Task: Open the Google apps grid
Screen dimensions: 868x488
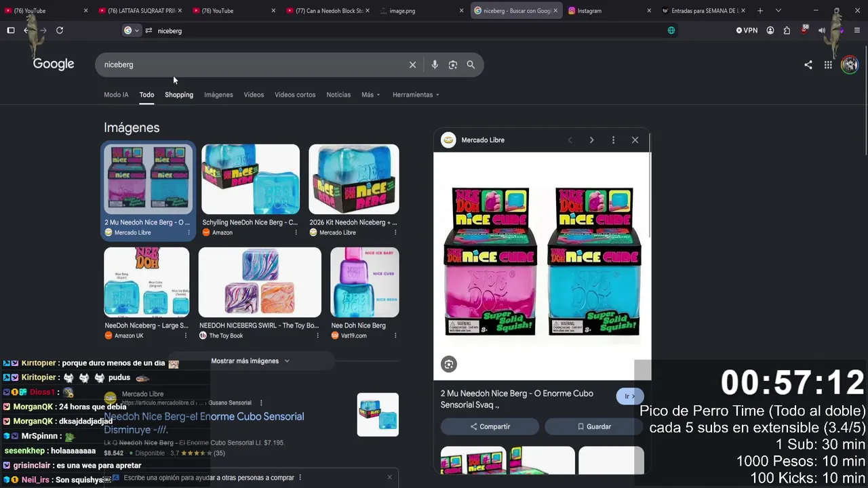Action: coord(828,65)
